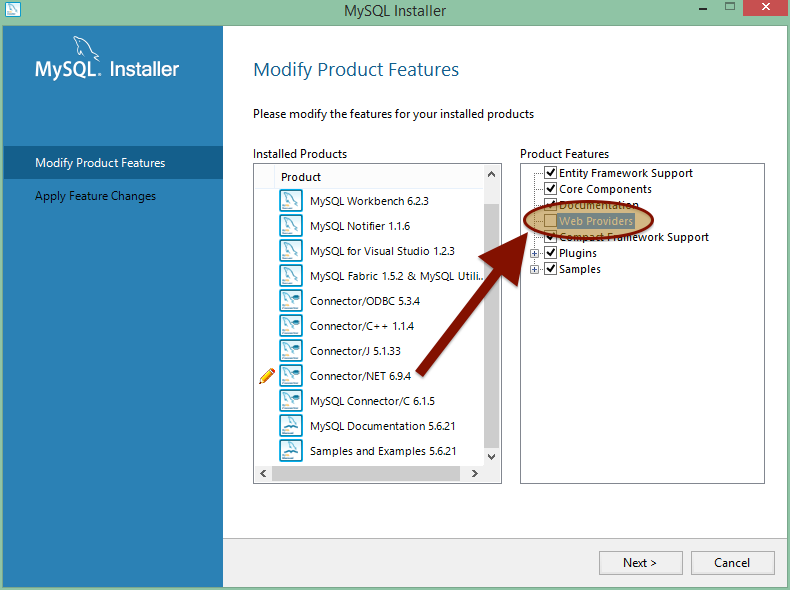Image resolution: width=790 pixels, height=590 pixels.
Task: Click the Connector/ODBC 5.3.4 product icon
Action: coord(291,301)
